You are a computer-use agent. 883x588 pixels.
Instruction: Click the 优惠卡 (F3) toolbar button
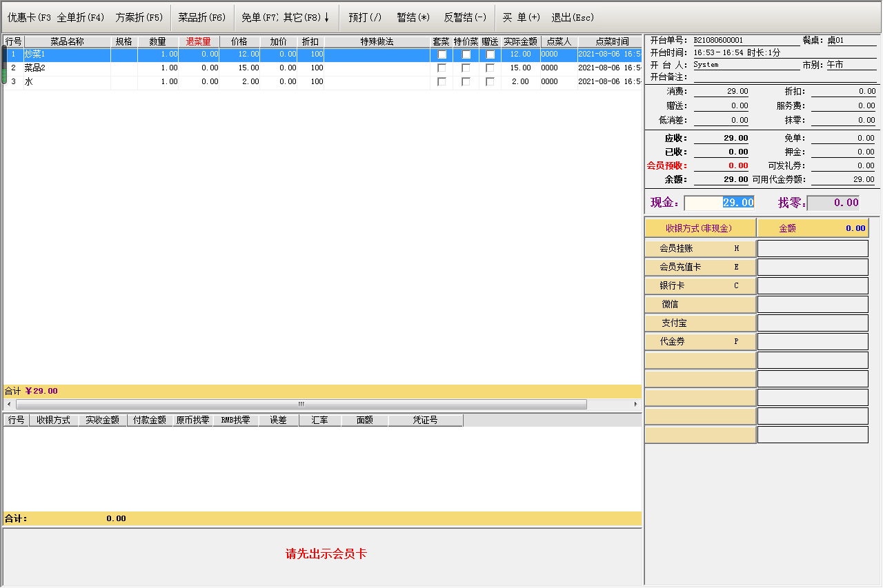[x=29, y=17]
